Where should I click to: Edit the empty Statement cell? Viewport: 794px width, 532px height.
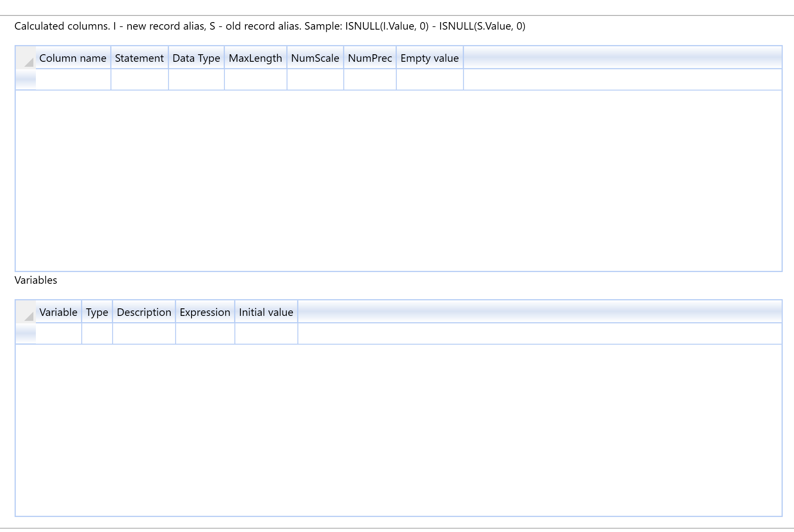[139, 79]
